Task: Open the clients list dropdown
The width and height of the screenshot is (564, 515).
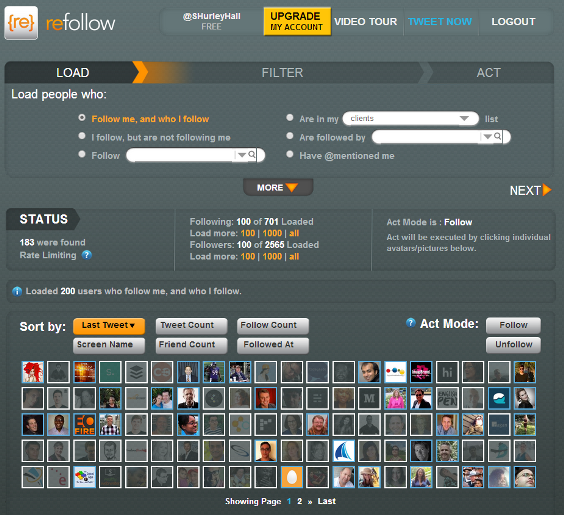Action: [410, 119]
